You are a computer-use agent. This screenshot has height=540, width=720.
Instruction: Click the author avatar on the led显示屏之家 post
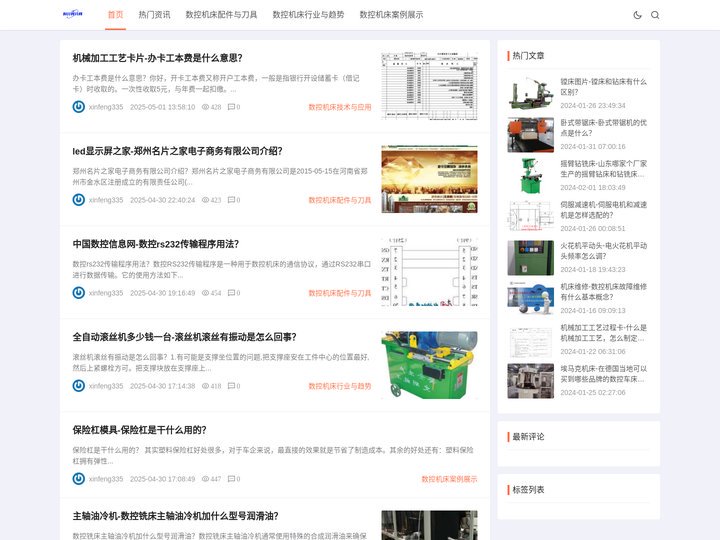pos(79,200)
